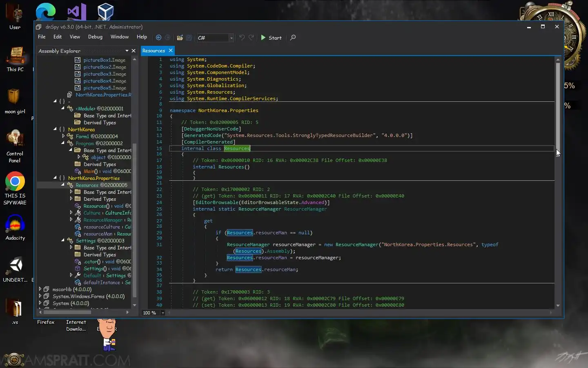Open the C# language dropdown in toolbar
The height and width of the screenshot is (368, 588).
point(231,38)
